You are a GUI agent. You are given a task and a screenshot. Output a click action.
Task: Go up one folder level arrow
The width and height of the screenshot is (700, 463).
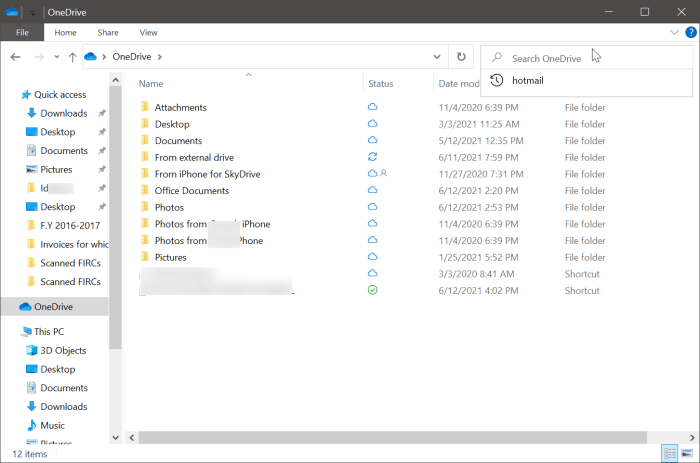tap(72, 57)
